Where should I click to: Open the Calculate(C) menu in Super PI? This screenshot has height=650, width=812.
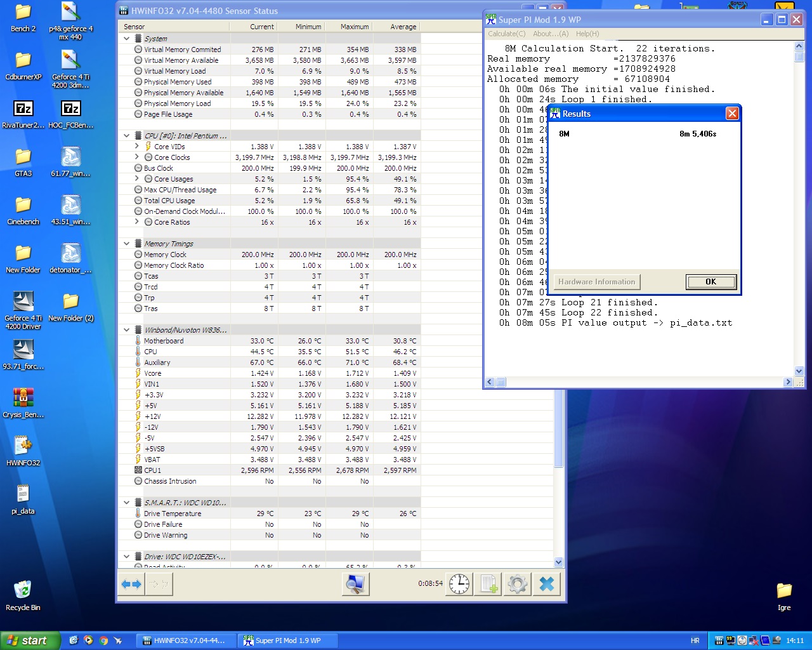[x=506, y=34]
